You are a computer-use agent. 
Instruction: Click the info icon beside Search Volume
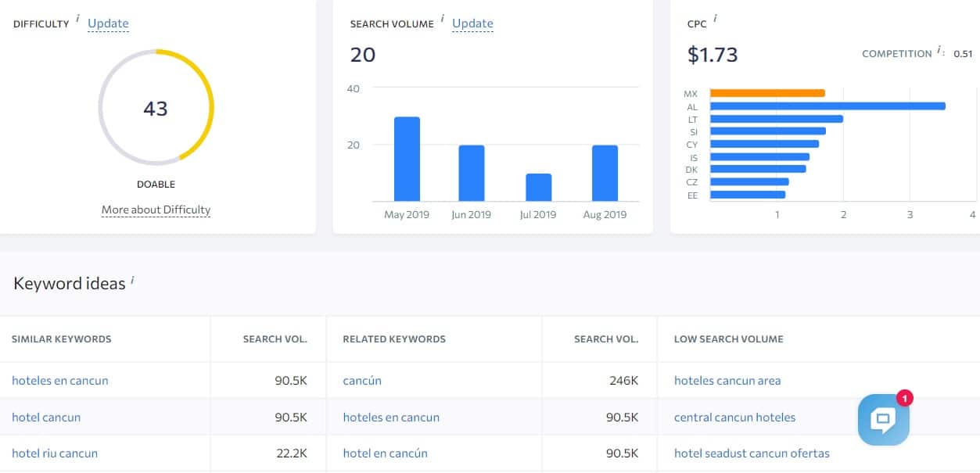tap(442, 19)
